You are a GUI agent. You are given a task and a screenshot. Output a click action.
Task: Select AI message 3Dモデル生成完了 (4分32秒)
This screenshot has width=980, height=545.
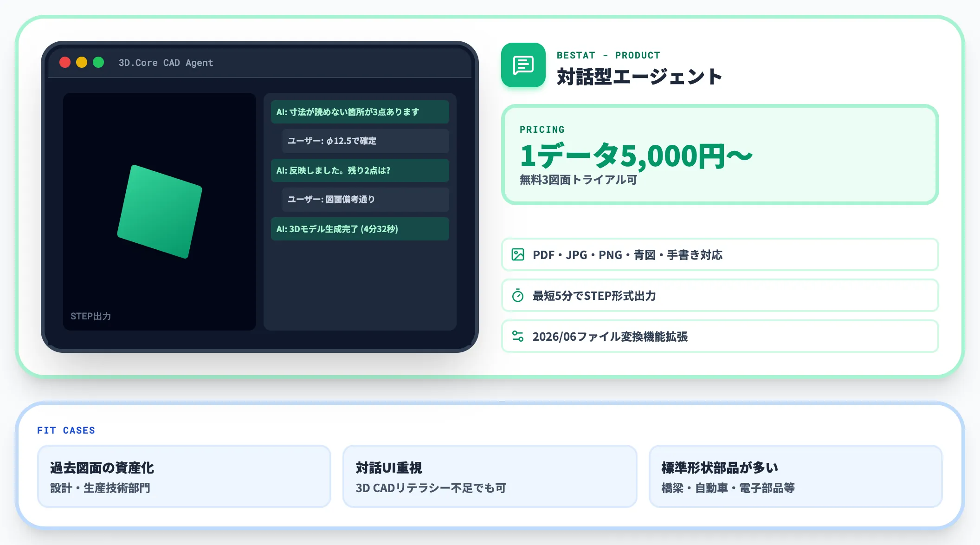(x=360, y=229)
